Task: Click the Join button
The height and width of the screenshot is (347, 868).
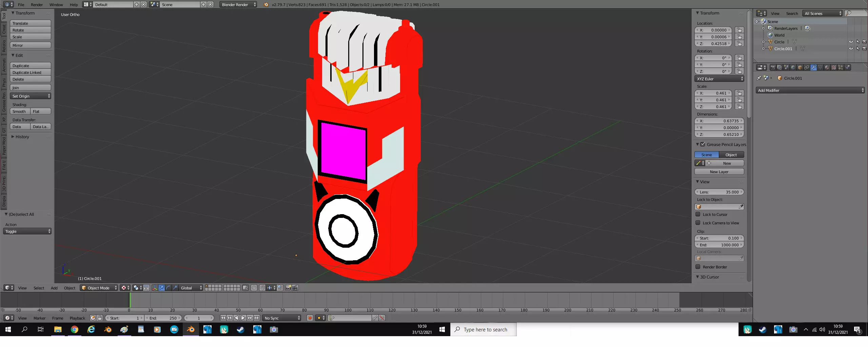Action: (31, 88)
